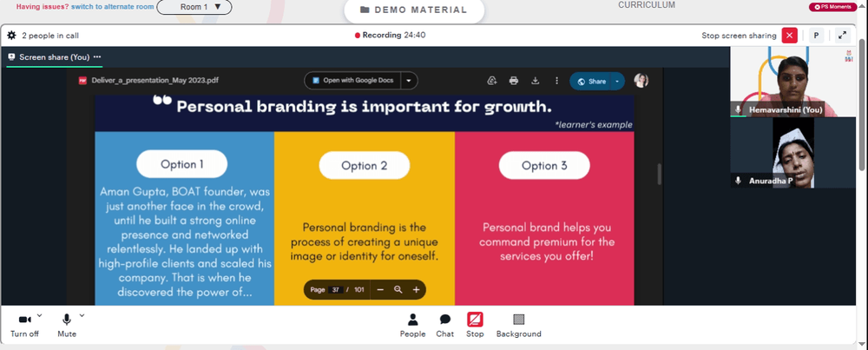Click Open with Google Docs button

tap(352, 80)
